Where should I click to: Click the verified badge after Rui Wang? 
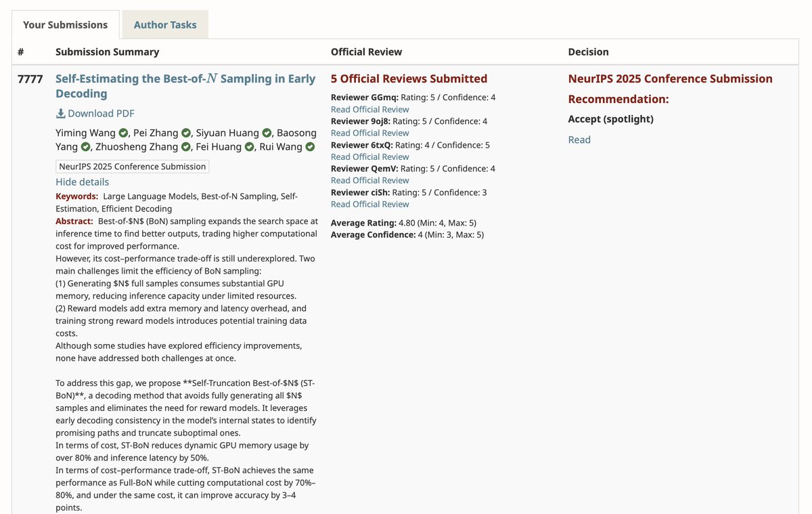[x=310, y=147]
